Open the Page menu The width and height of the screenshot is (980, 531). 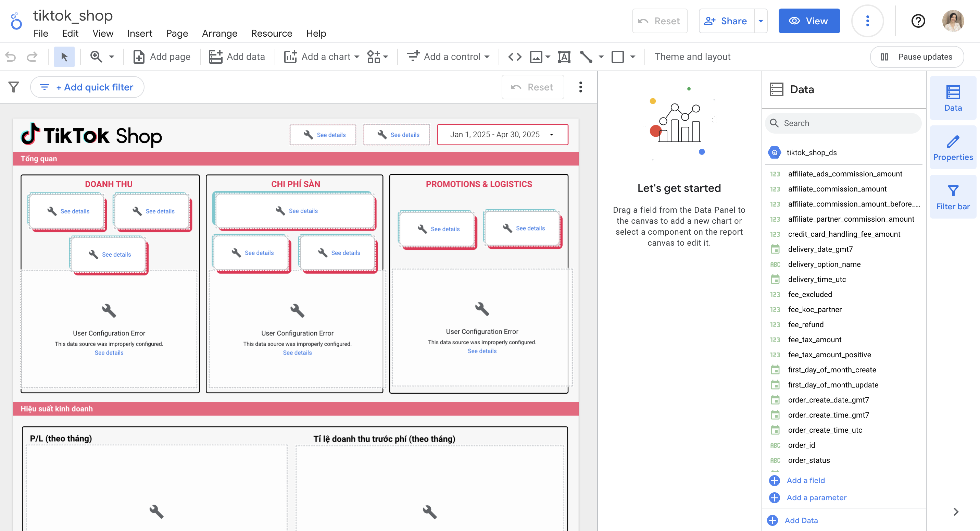(x=177, y=34)
